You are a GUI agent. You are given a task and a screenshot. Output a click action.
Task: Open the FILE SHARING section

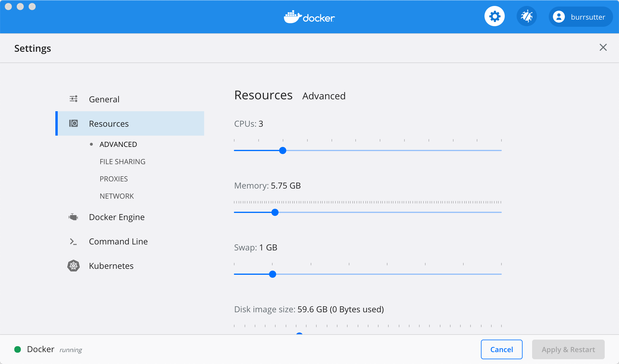point(122,161)
